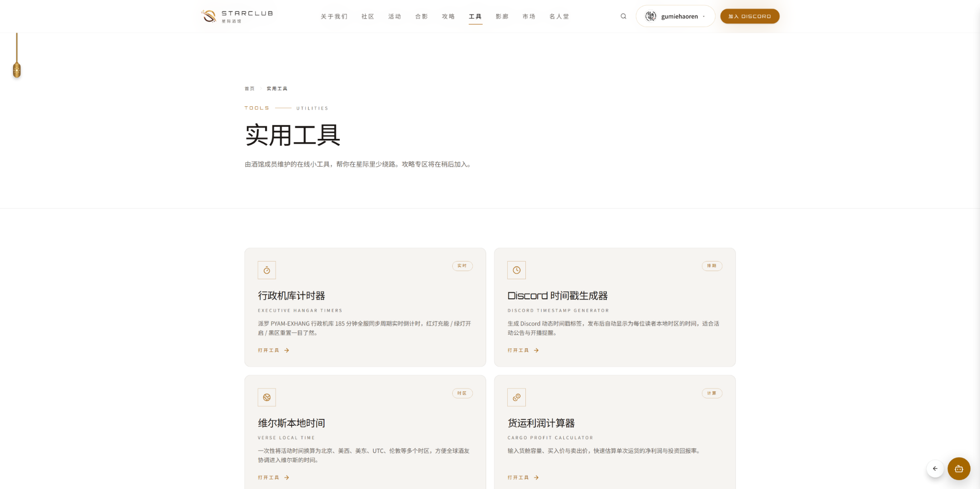Open tool link under 行政机库计时器
The image size is (980, 489).
(274, 351)
